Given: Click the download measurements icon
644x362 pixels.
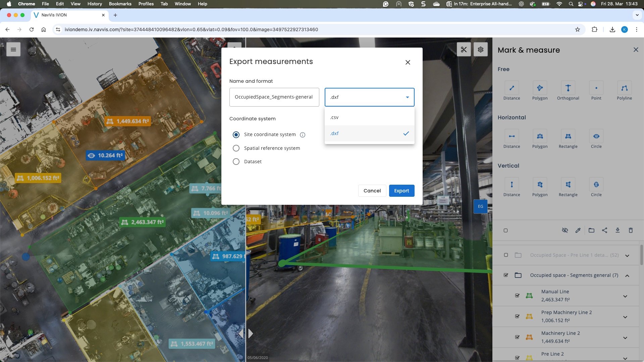Looking at the screenshot, I should click(618, 230).
